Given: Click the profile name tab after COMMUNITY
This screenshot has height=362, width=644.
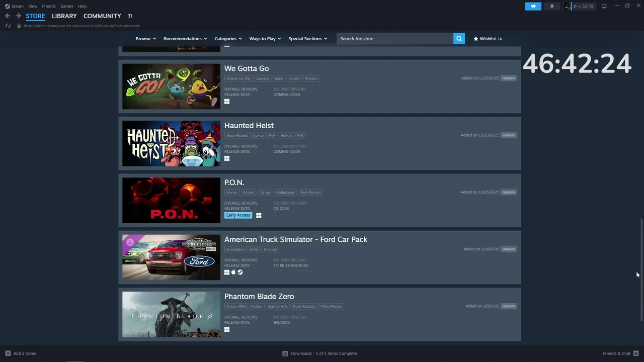Looking at the screenshot, I should [x=130, y=16].
